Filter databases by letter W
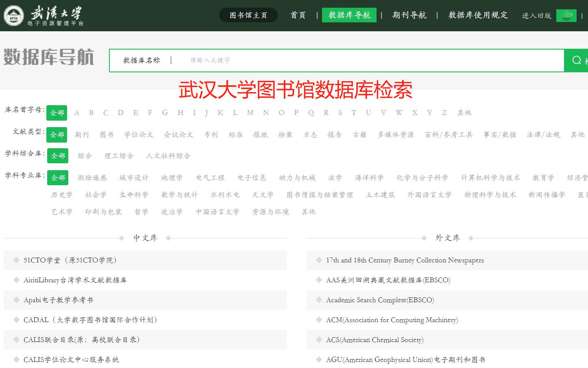 coord(399,113)
